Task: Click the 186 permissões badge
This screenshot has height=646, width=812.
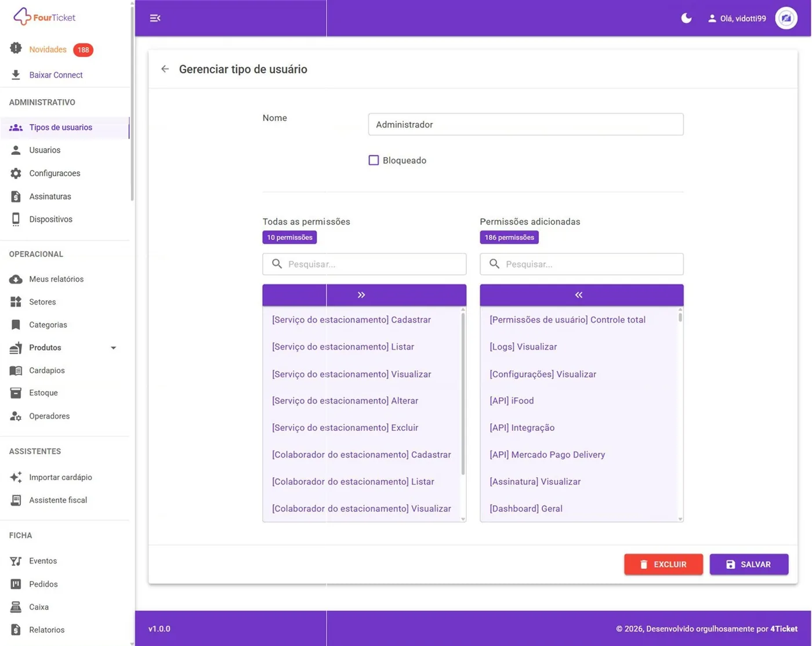Action: 509,237
